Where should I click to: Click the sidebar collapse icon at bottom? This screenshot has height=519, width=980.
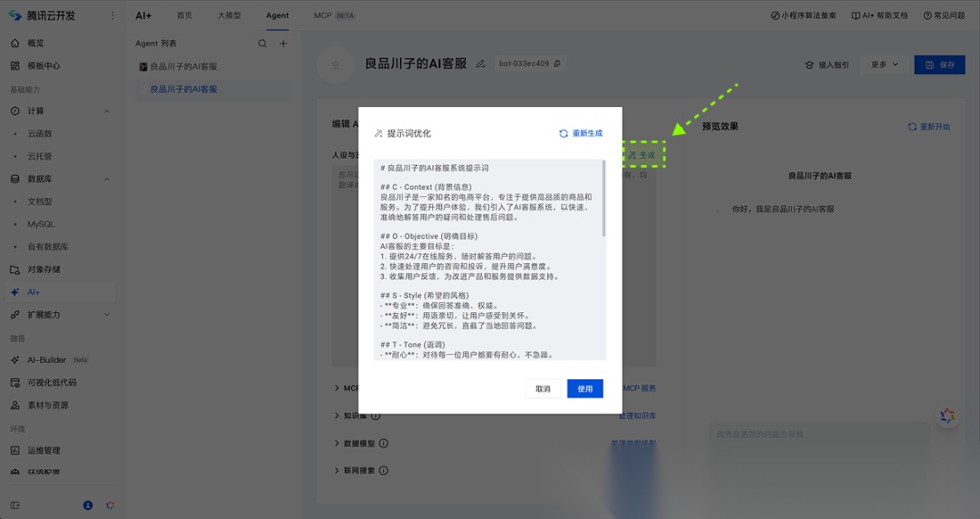coord(15,505)
